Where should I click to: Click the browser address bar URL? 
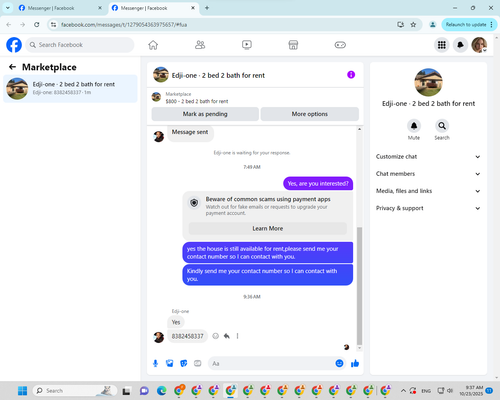point(124,25)
